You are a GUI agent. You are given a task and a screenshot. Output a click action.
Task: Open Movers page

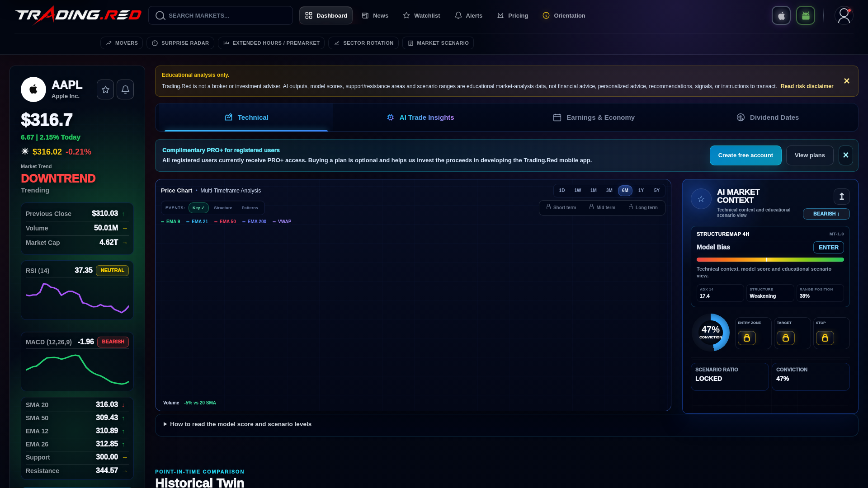pyautogui.click(x=122, y=43)
